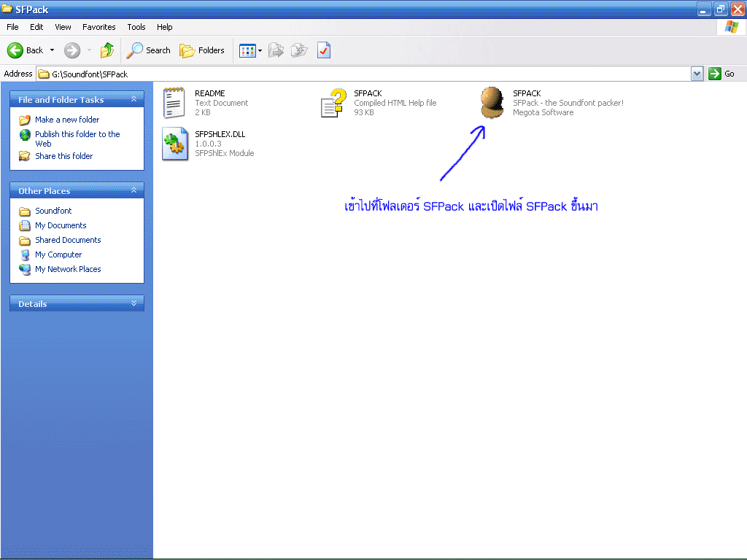Select the README text document icon
Viewport: 747px width, 560px height.
tap(174, 102)
